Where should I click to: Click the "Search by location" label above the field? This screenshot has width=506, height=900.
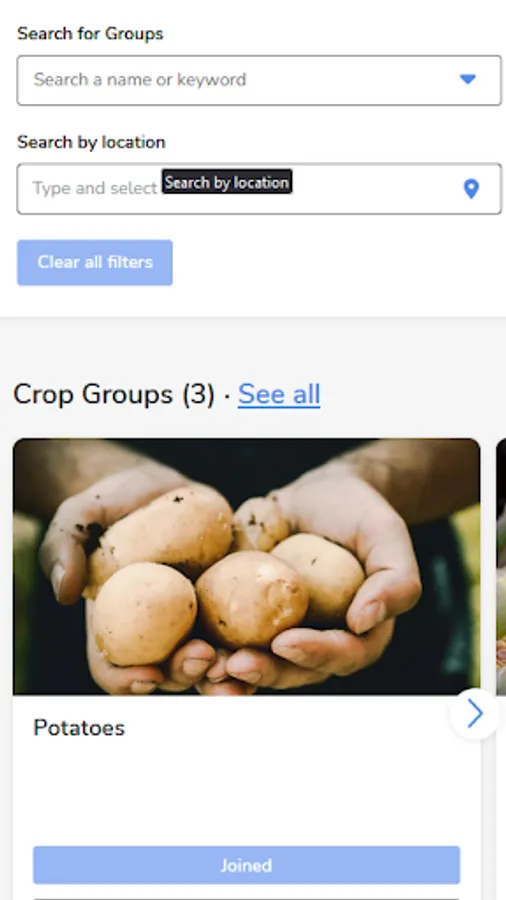coord(91,142)
